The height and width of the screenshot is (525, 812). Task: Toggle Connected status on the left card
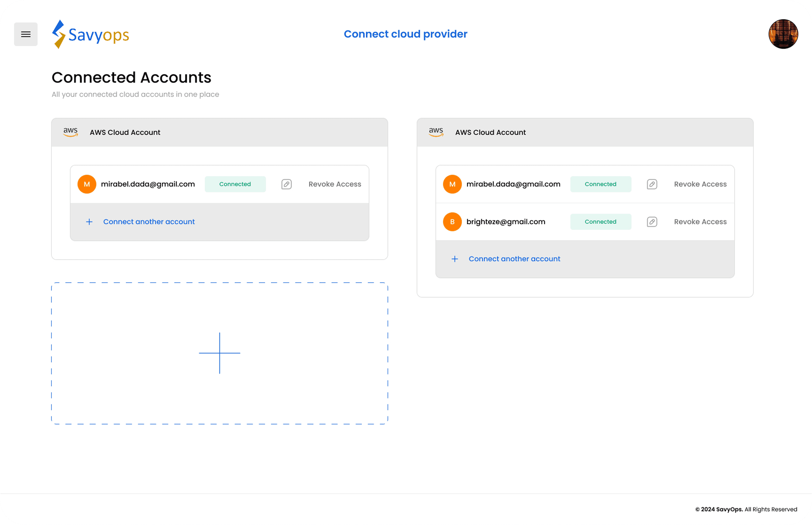[235, 184]
